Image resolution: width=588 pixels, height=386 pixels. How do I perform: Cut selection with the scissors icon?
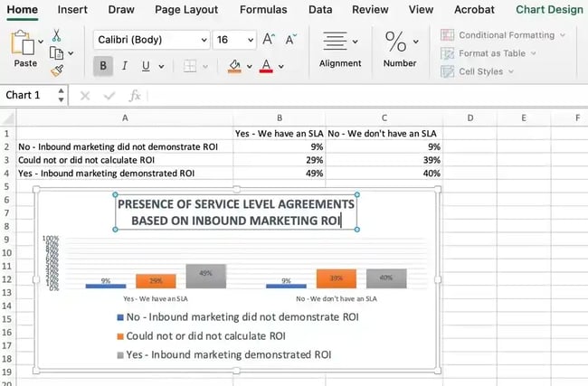[56, 35]
